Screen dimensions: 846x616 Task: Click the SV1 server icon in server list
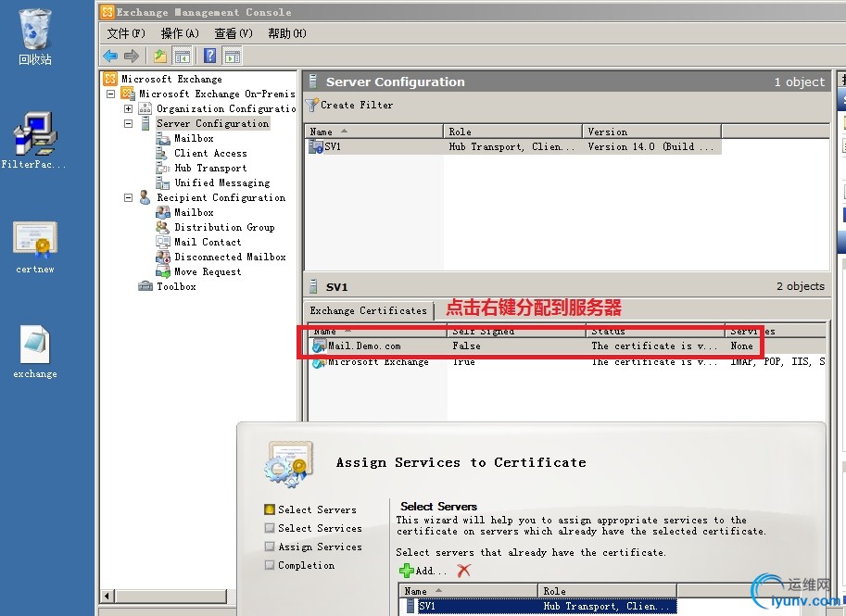[316, 146]
